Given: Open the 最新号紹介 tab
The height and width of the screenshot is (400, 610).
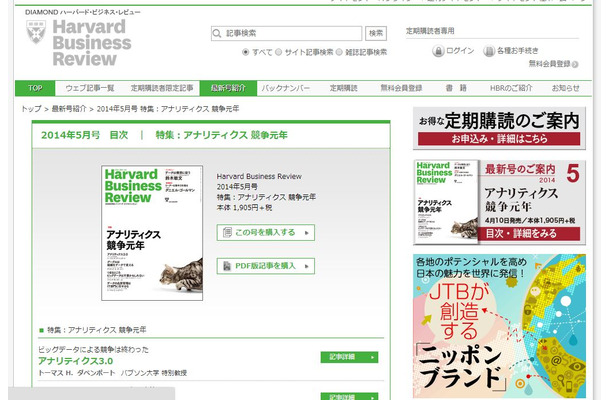Looking at the screenshot, I should click(x=228, y=88).
